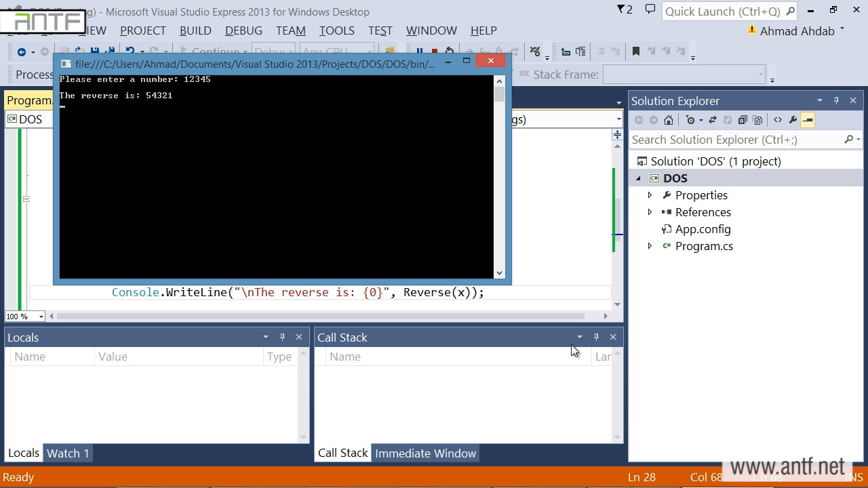Expand the Properties node

coord(650,195)
